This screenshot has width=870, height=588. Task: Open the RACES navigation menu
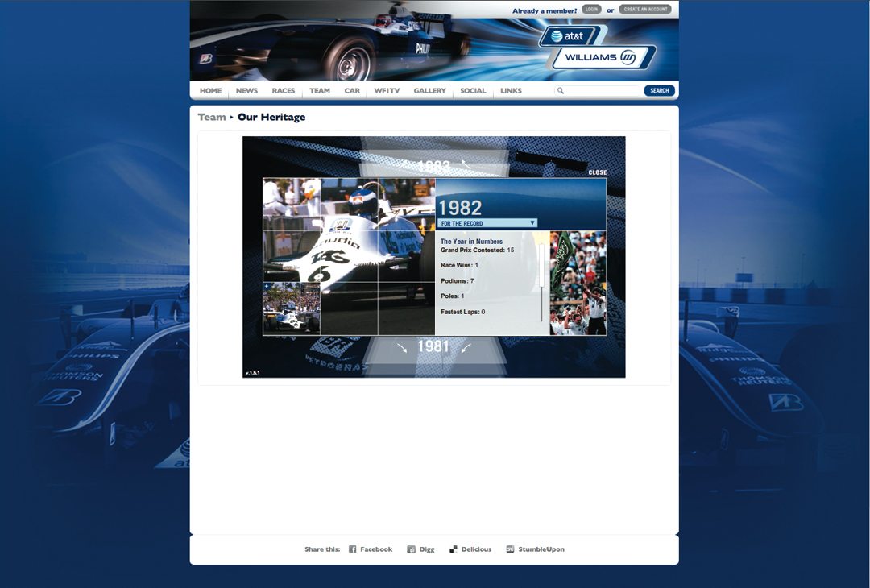284,91
